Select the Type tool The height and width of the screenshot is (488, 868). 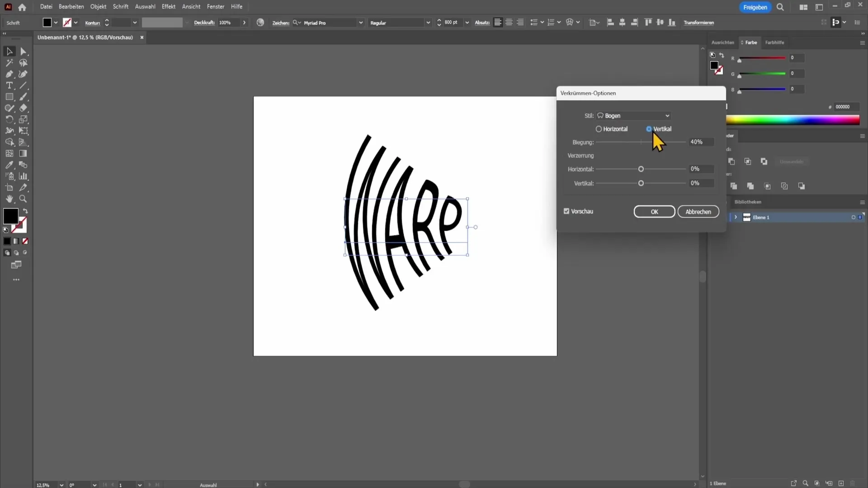[9, 85]
